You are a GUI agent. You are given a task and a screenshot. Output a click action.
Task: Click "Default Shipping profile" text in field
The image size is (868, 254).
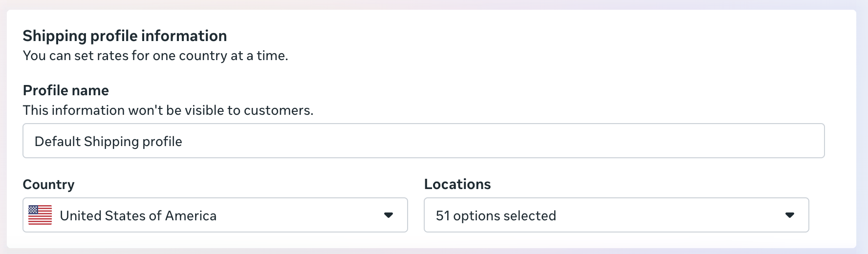click(x=108, y=142)
